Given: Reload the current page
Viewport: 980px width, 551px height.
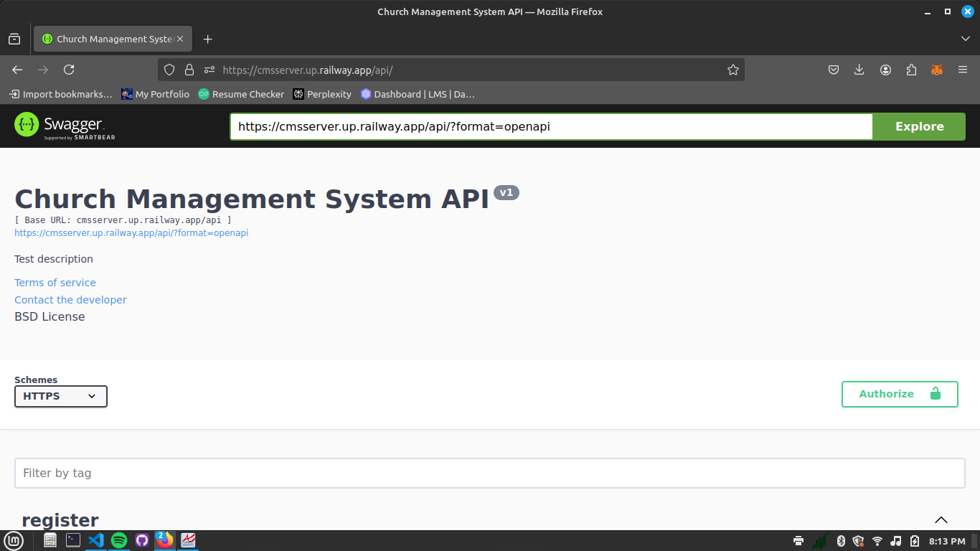Looking at the screenshot, I should coord(69,70).
